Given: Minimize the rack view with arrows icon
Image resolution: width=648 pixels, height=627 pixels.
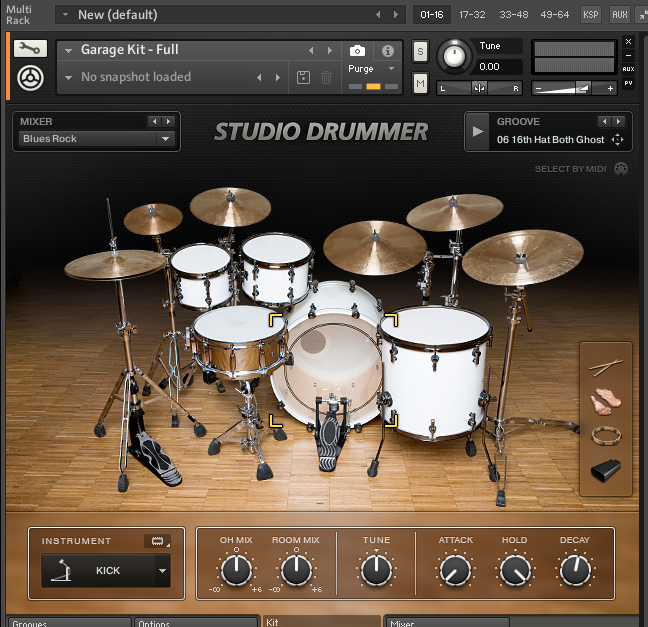Looking at the screenshot, I should [x=643, y=15].
